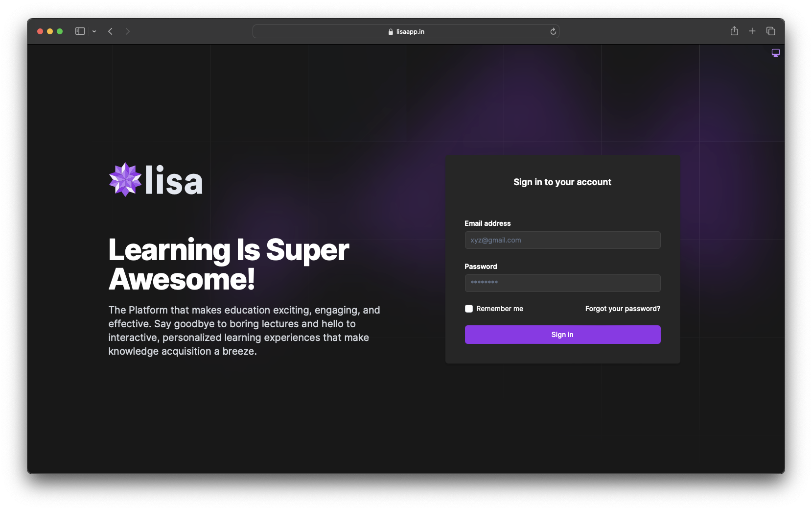The width and height of the screenshot is (812, 510).
Task: Click the purple Sign in button
Action: (x=562, y=335)
